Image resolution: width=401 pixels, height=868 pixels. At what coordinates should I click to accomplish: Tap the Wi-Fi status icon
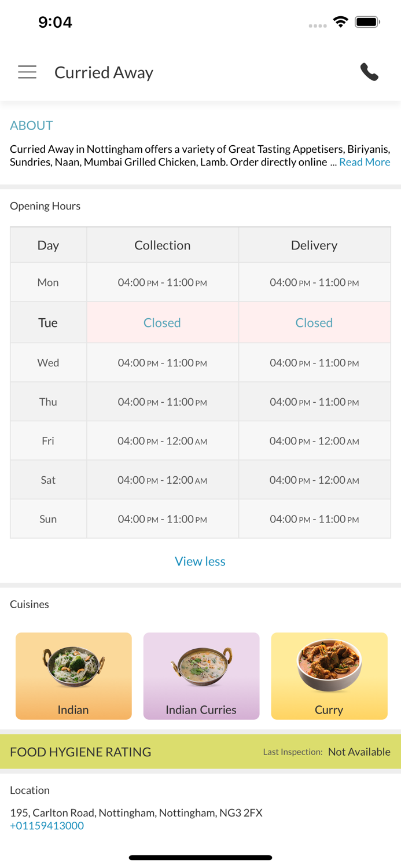click(341, 22)
